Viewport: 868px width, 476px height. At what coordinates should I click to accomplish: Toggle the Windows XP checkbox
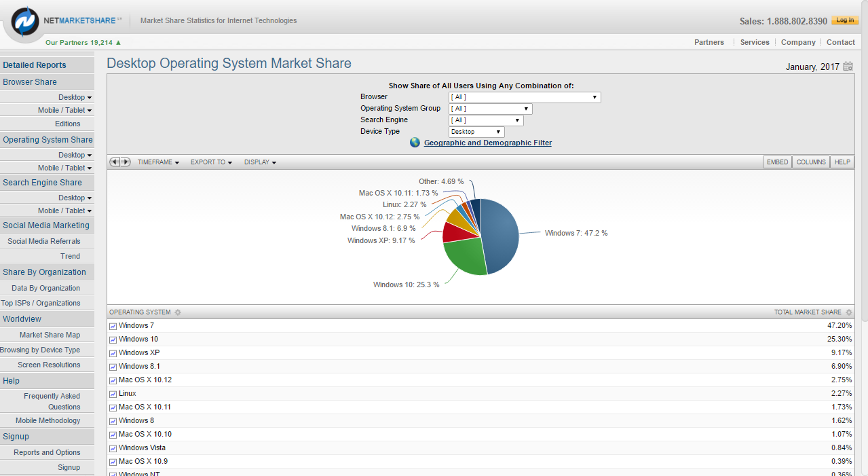pos(113,353)
